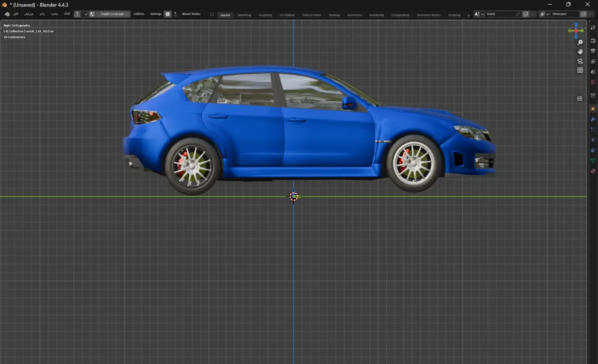Open the Bioxel Nodes menu
This screenshot has height=364, width=598.
[x=191, y=14]
